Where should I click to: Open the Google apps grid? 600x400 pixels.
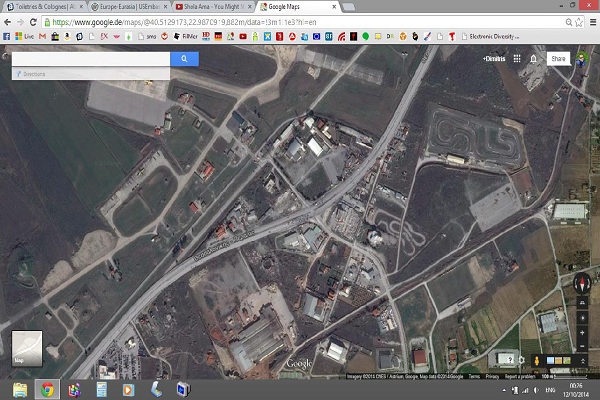click(516, 59)
